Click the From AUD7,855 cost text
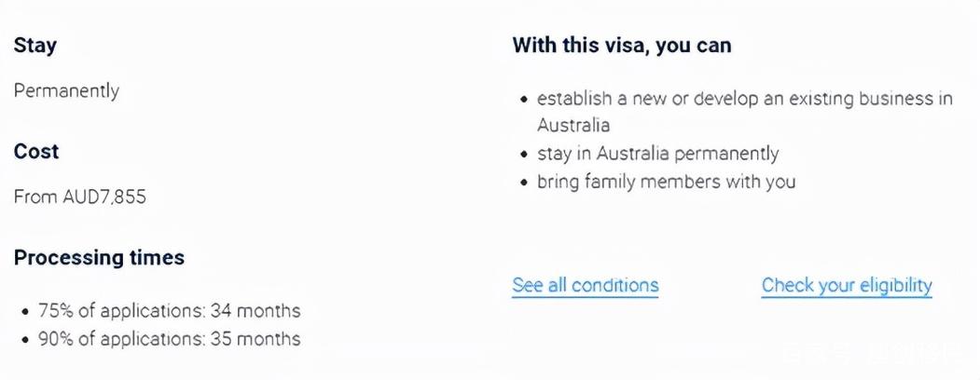 click(x=80, y=197)
